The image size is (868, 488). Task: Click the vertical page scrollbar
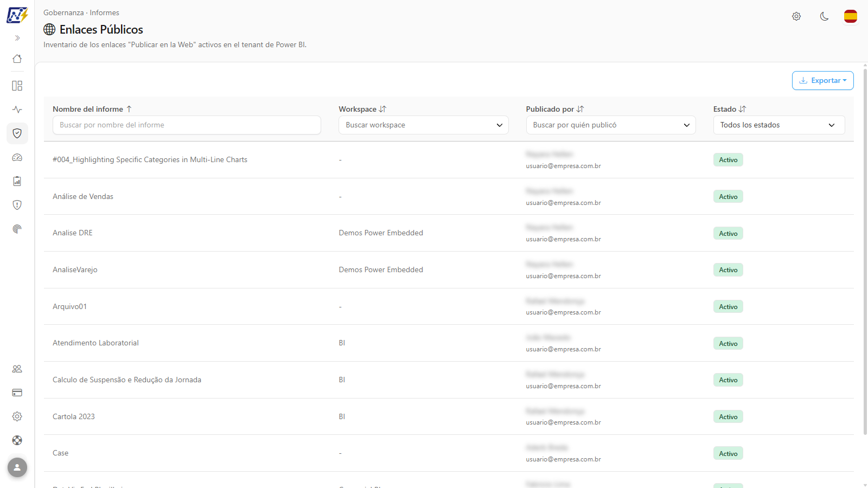pyautogui.click(x=865, y=252)
